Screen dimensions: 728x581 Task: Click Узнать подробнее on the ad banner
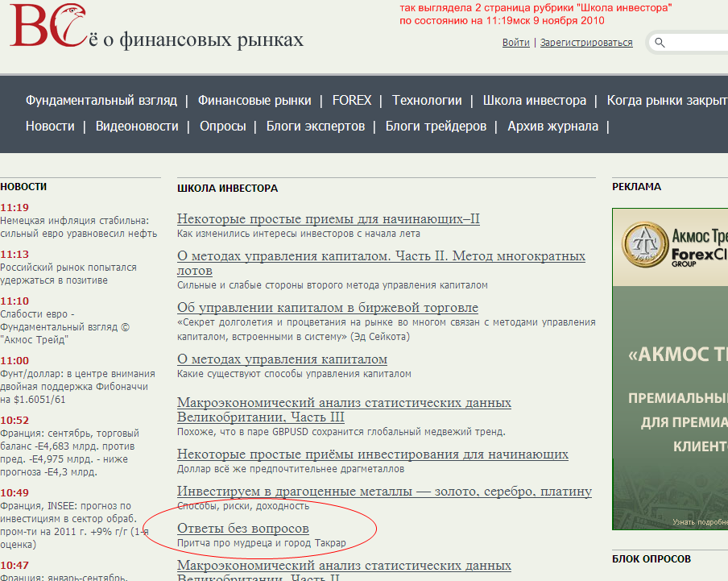(700, 522)
